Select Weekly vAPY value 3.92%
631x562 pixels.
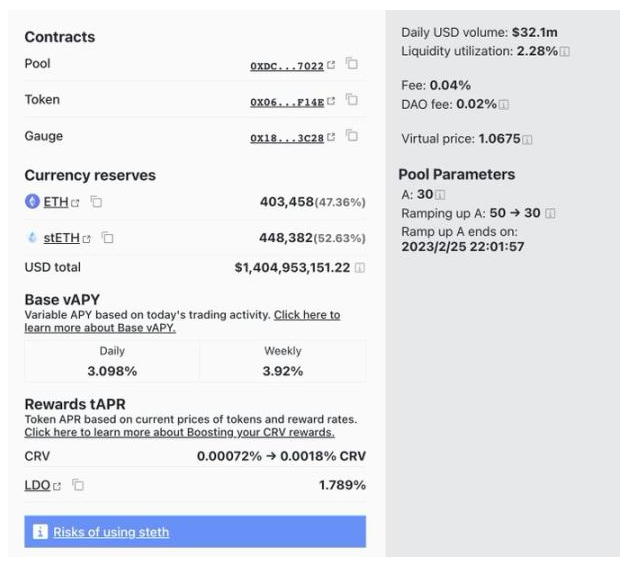[x=283, y=371]
